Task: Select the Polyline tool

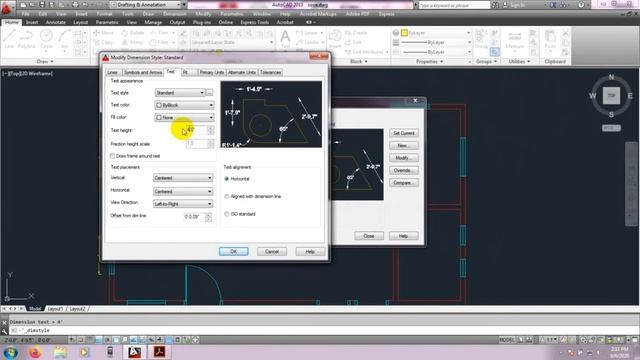Action: 26,39
